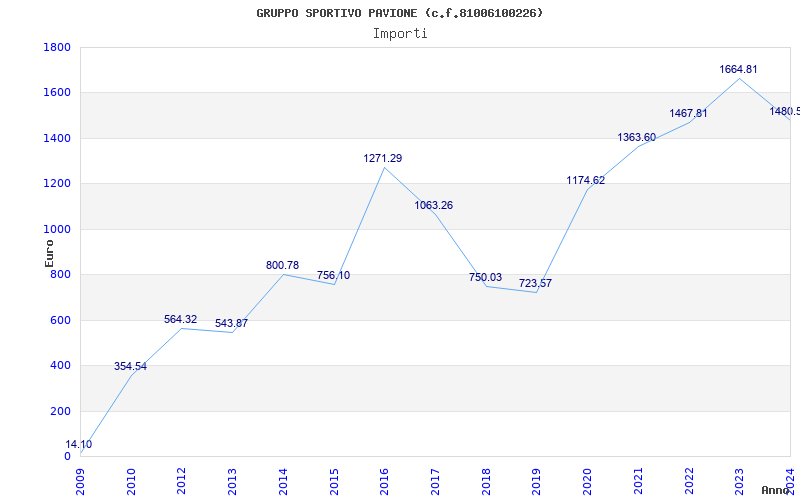The width and height of the screenshot is (800, 500).
Task: Click the 756.10 data label
Action: 333,276
